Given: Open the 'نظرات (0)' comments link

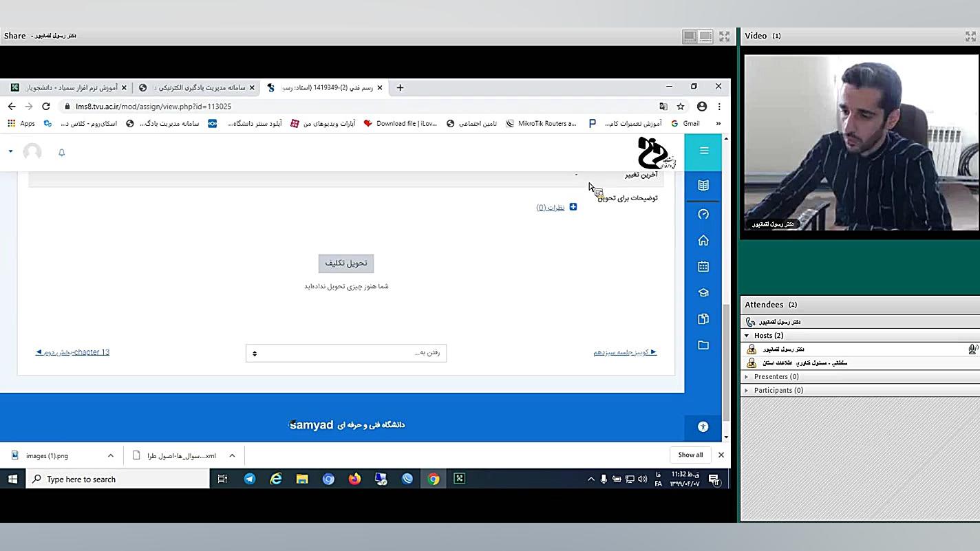Looking at the screenshot, I should pyautogui.click(x=551, y=208).
